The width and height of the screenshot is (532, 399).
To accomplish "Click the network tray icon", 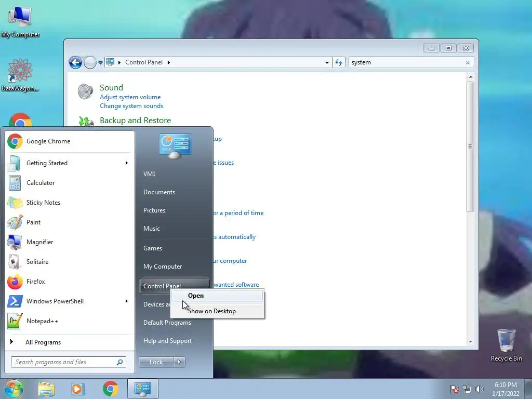I will (467, 389).
